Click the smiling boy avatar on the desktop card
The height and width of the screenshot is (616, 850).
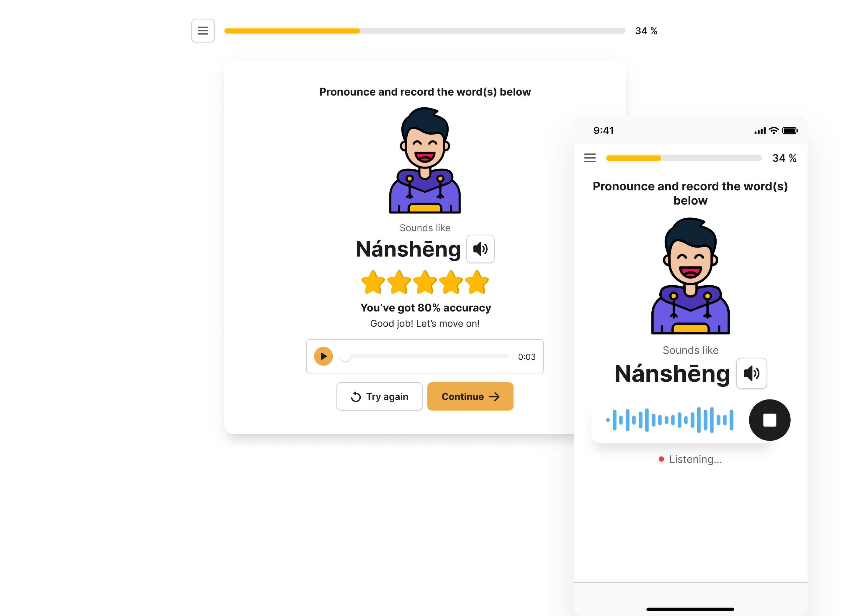tap(425, 160)
